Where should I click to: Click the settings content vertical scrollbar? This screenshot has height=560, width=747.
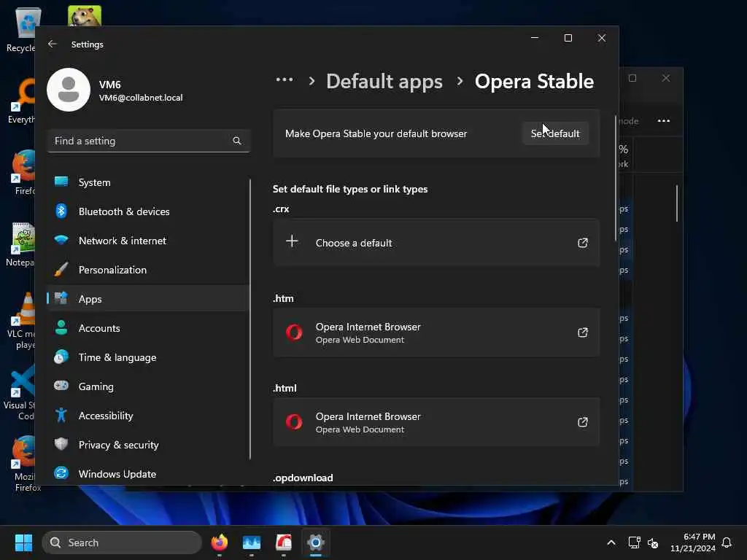tap(616, 178)
